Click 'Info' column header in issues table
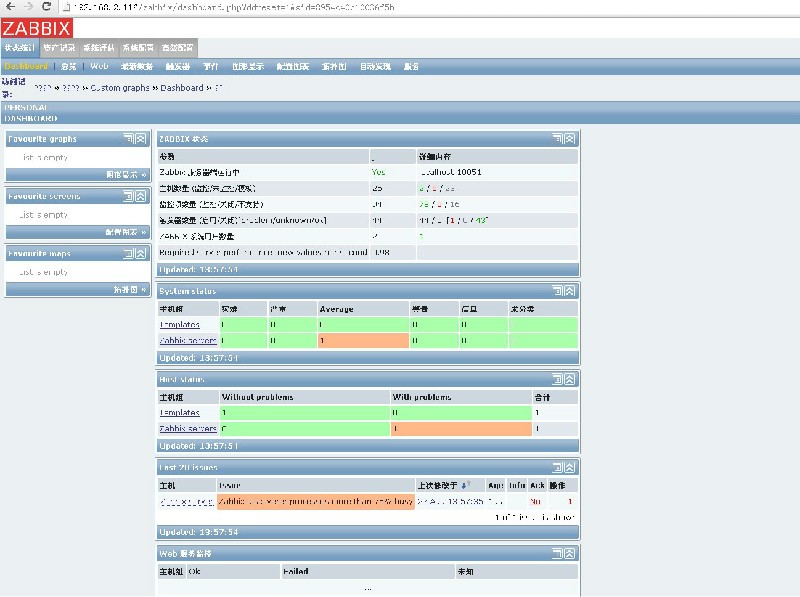 click(517, 485)
